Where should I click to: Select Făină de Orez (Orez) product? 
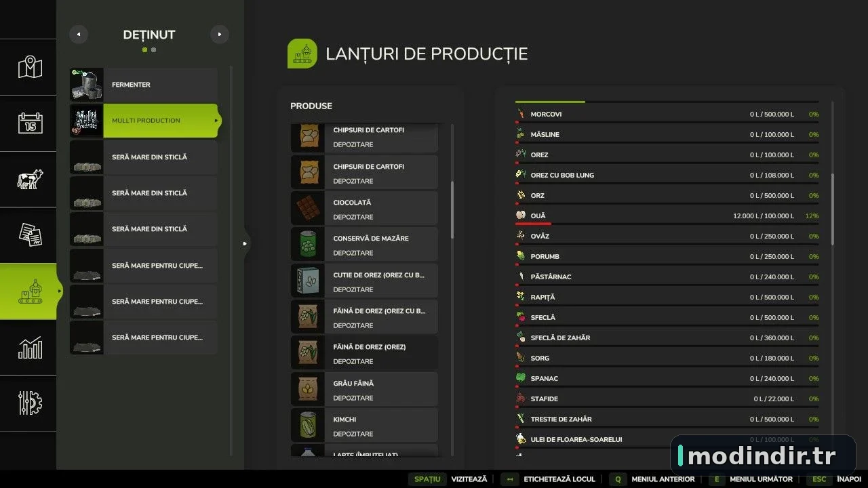365,353
